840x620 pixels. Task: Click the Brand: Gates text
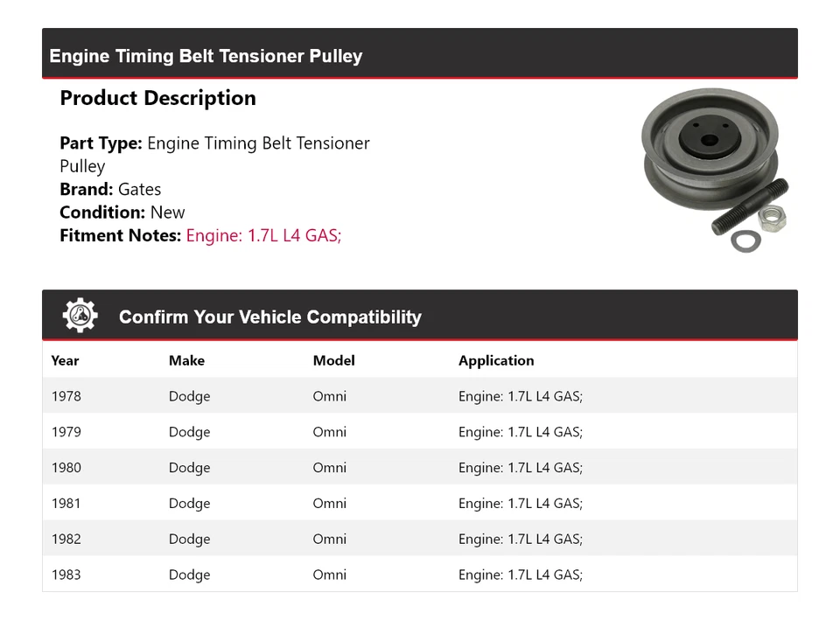pyautogui.click(x=110, y=189)
